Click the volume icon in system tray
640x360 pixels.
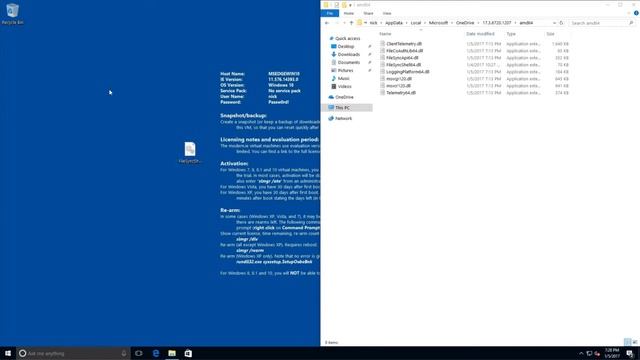[597, 353]
